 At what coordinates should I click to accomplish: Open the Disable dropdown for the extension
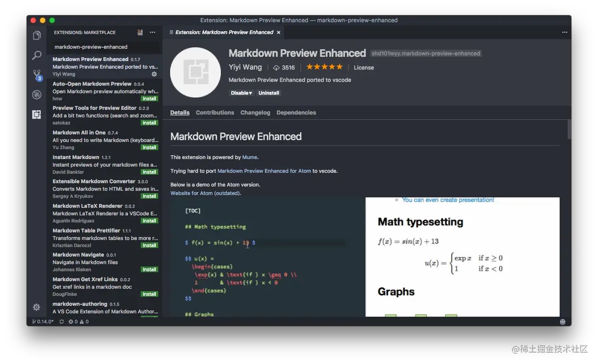[x=242, y=93]
